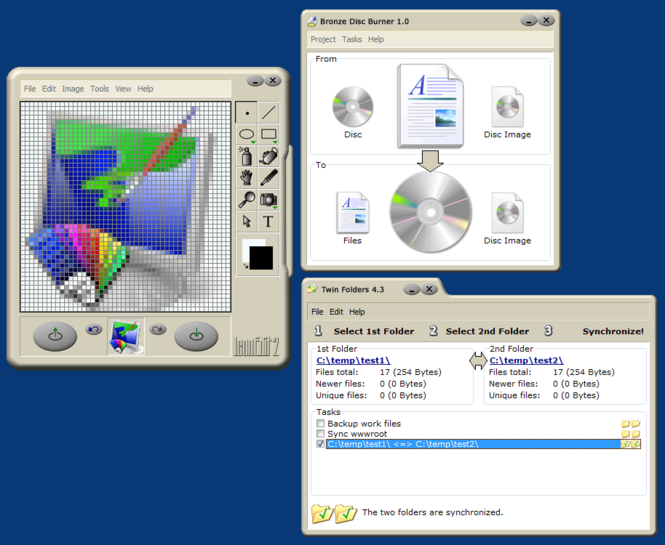This screenshot has width=665, height=545.
Task: Click folder icons on Sync wwwroot row
Action: pyautogui.click(x=631, y=434)
